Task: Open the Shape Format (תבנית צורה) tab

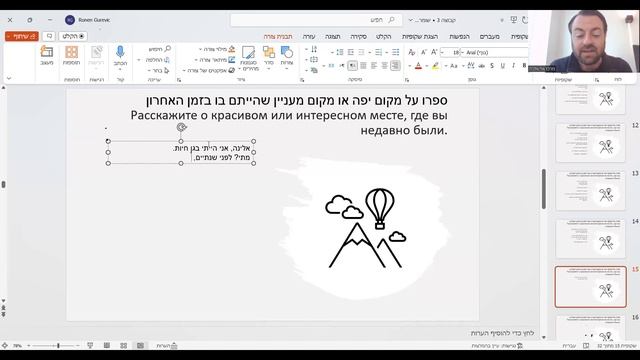Action: pyautogui.click(x=278, y=36)
